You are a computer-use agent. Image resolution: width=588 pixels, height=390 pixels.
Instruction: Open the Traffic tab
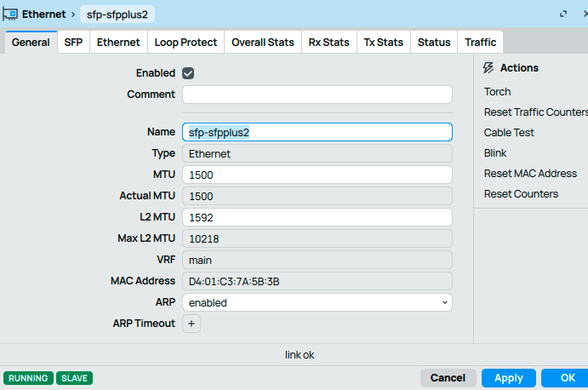coord(481,43)
